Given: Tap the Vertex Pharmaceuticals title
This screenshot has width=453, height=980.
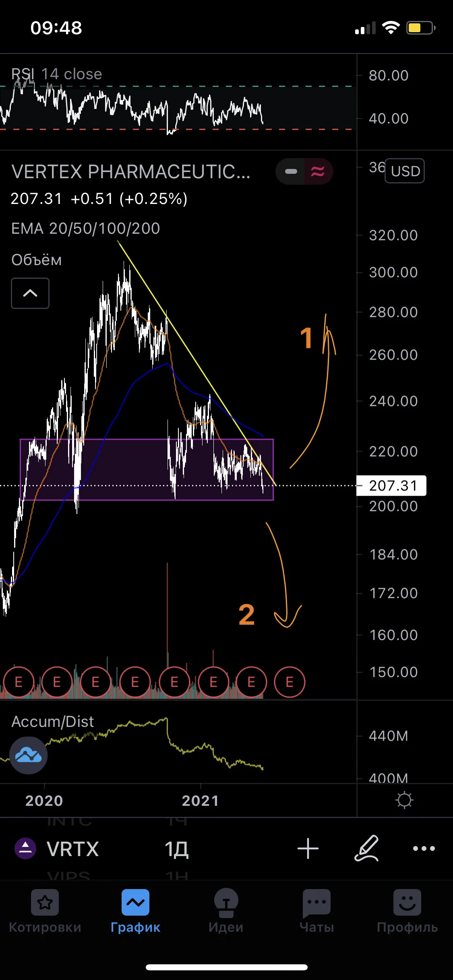Looking at the screenshot, I should (130, 172).
